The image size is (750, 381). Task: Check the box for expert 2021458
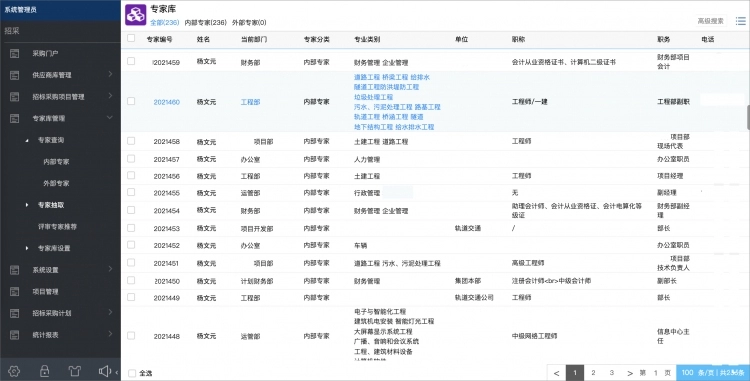tap(131, 141)
